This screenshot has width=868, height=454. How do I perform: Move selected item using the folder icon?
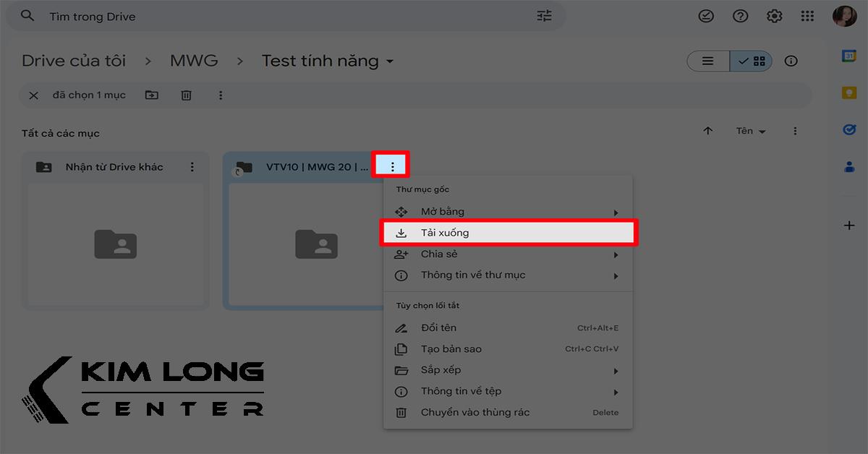coord(151,95)
